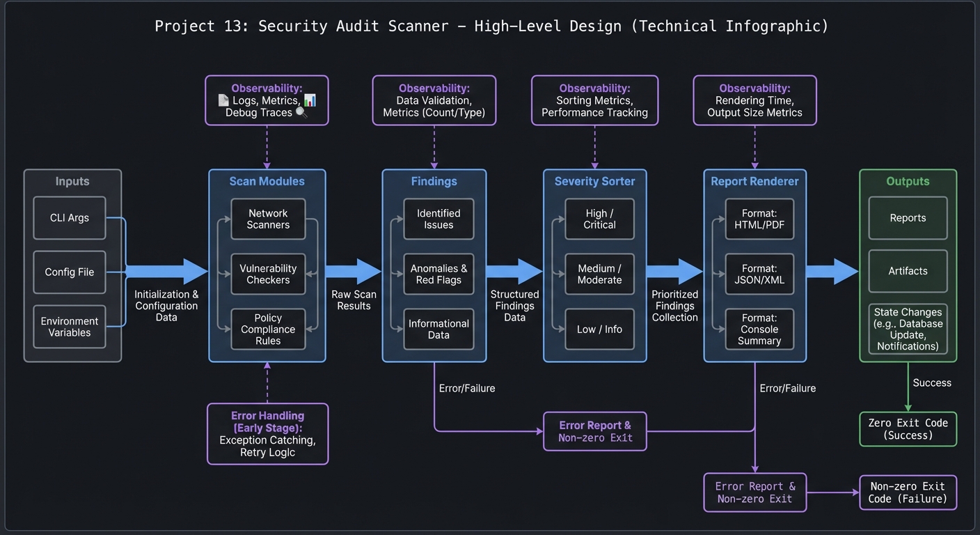This screenshot has height=535, width=980.
Task: Click the Error Report & Non-zero Exit box
Action: tap(595, 431)
